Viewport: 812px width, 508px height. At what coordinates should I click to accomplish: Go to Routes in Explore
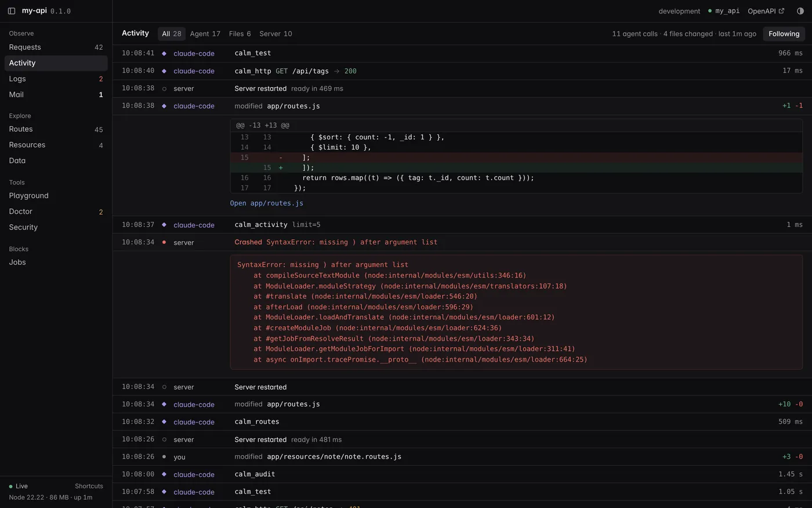pyautogui.click(x=56, y=129)
